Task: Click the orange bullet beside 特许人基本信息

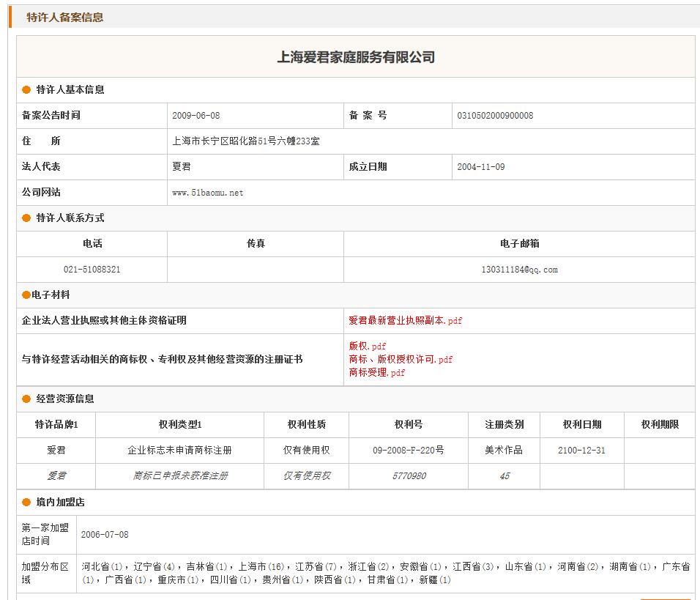Action: pyautogui.click(x=26, y=90)
